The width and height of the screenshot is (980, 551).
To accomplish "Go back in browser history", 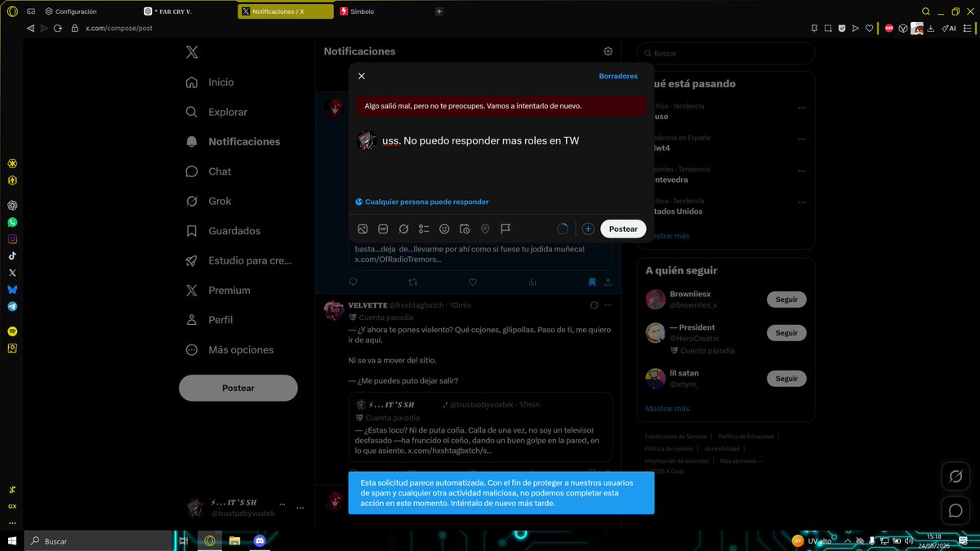I will 31,28.
